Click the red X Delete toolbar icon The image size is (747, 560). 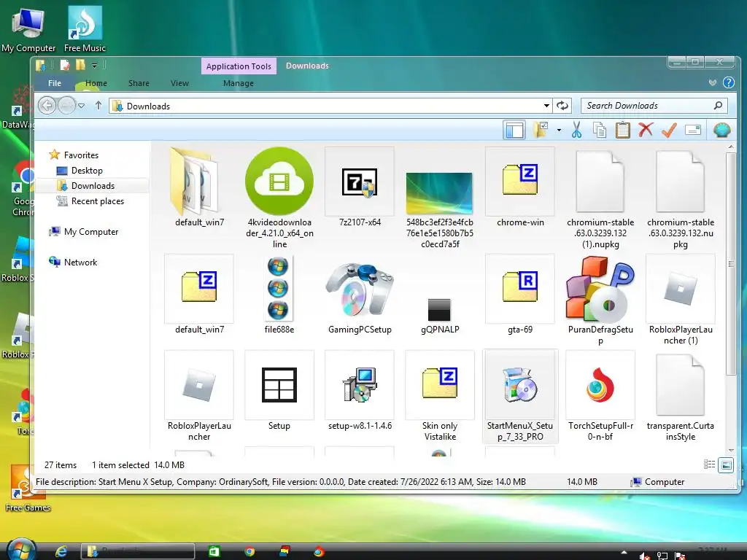(x=646, y=130)
